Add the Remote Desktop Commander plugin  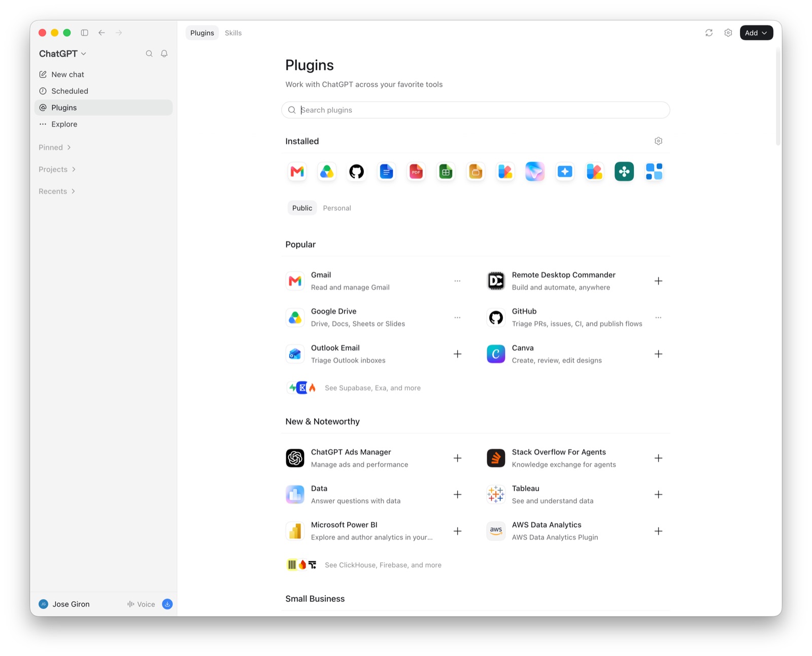pyautogui.click(x=658, y=281)
